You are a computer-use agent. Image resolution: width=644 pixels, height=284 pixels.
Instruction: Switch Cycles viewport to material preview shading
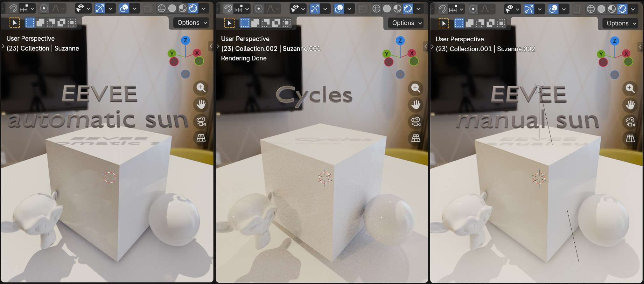(x=397, y=9)
